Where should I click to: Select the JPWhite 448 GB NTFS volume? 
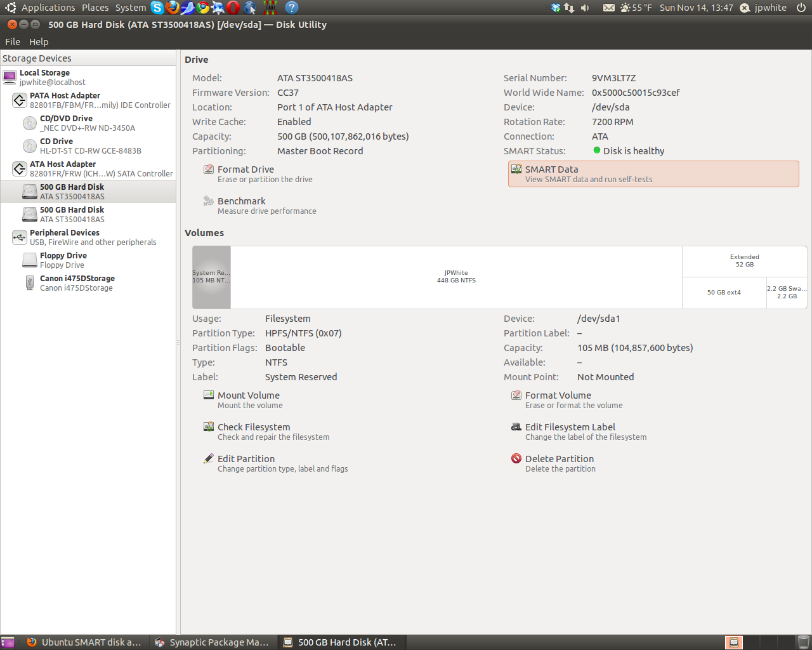pos(456,277)
